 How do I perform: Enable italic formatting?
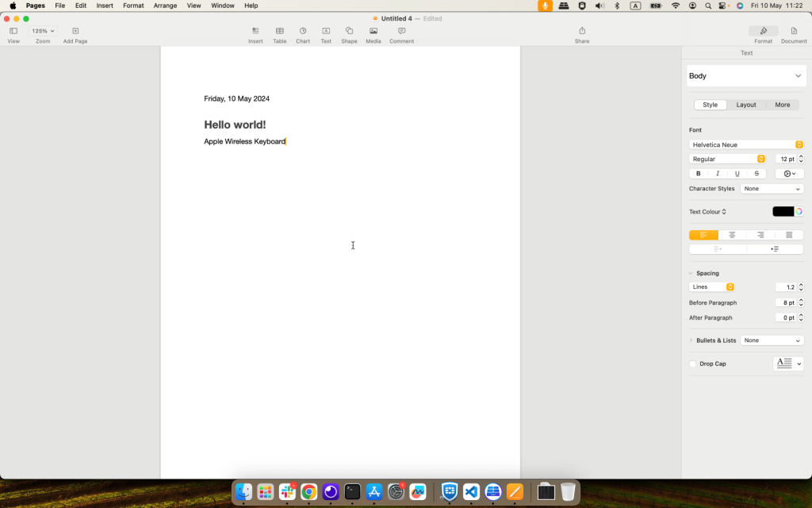coord(719,173)
